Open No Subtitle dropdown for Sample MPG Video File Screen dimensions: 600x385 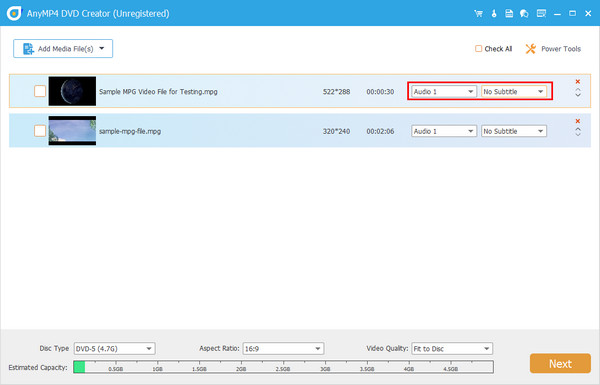514,91
